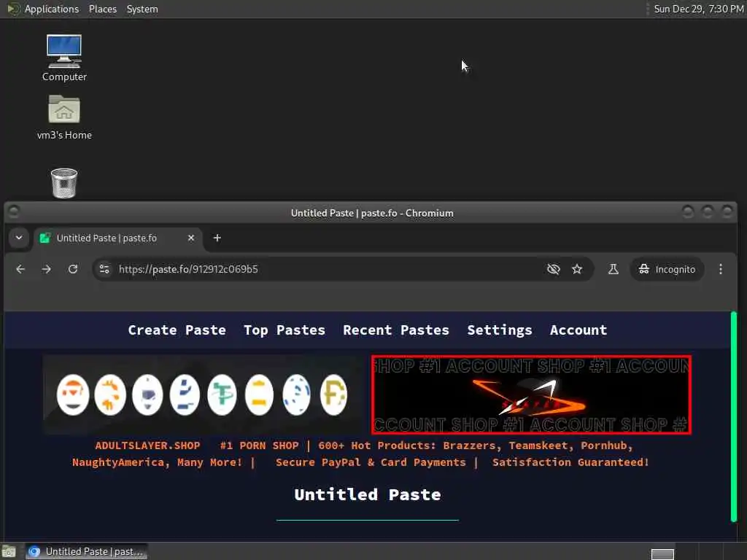Open the Account page

(578, 330)
